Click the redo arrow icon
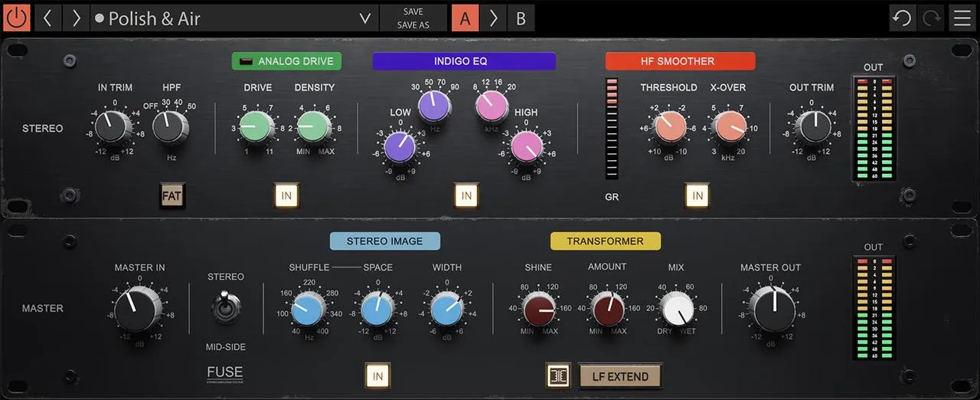The height and width of the screenshot is (400, 980). 931,18
